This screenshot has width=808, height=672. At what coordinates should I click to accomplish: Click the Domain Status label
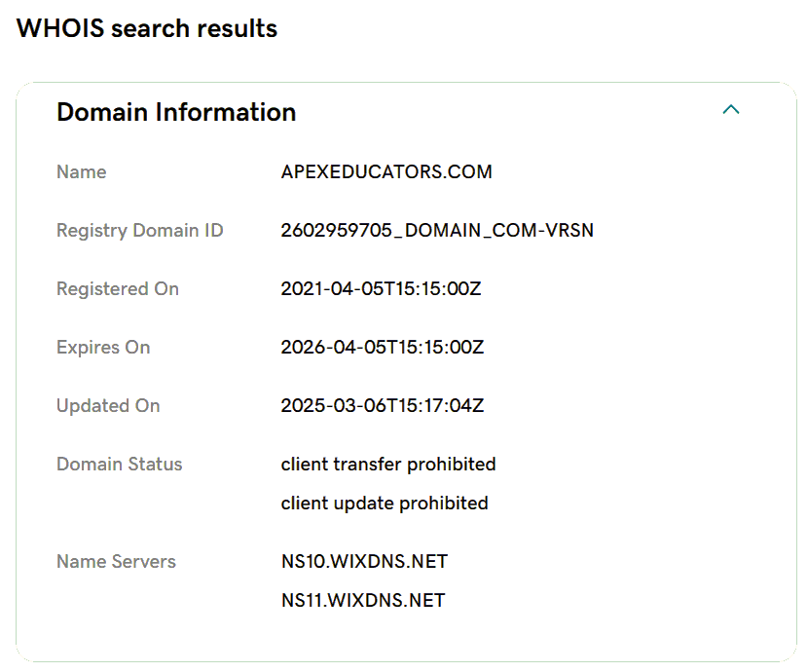point(120,465)
